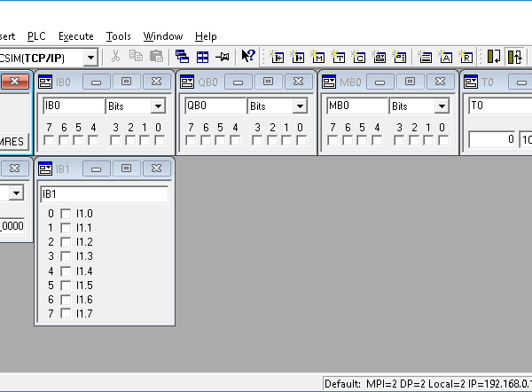This screenshot has width=532, height=392.
Task: Open the Execute menu
Action: 76,36
